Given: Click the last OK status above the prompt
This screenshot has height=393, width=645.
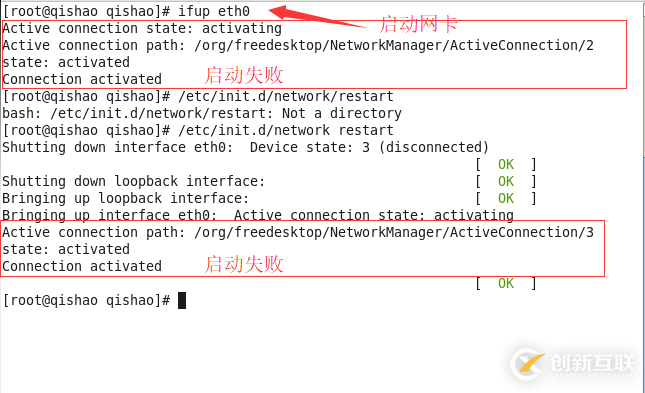Looking at the screenshot, I should tap(506, 284).
